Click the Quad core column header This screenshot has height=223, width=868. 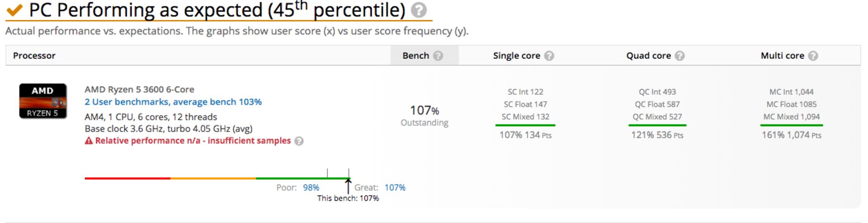[x=648, y=56]
